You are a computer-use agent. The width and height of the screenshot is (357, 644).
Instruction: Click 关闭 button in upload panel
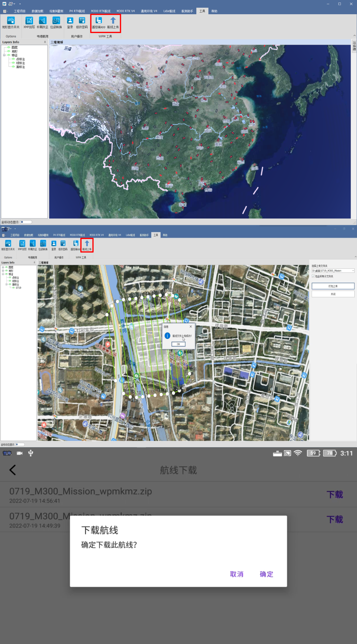coord(333,294)
